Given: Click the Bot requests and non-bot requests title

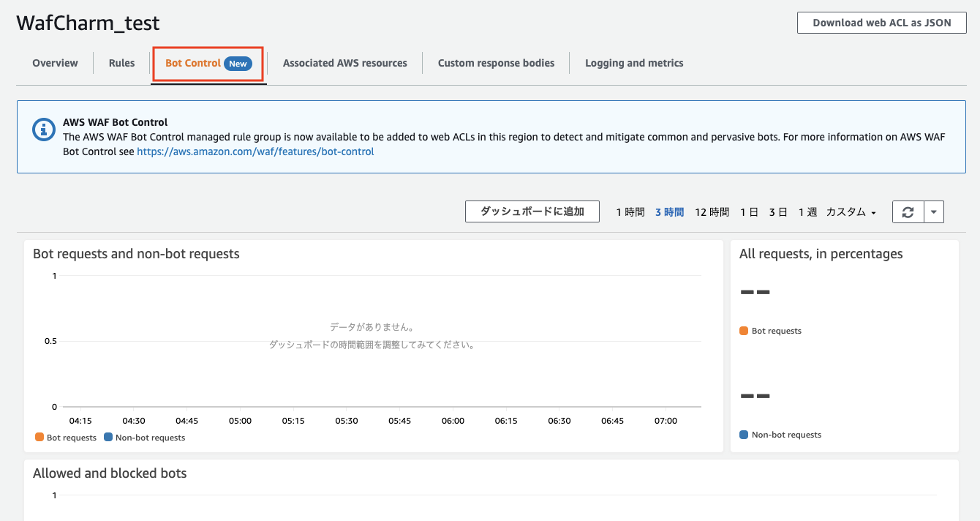Looking at the screenshot, I should click(x=136, y=254).
